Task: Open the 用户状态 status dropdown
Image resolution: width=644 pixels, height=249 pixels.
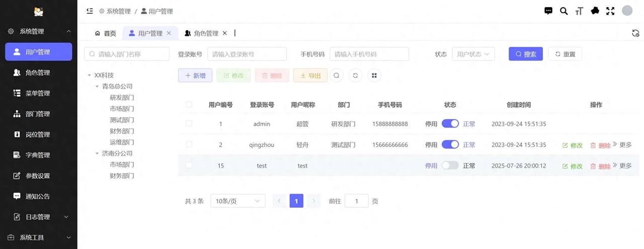Action: pos(473,54)
